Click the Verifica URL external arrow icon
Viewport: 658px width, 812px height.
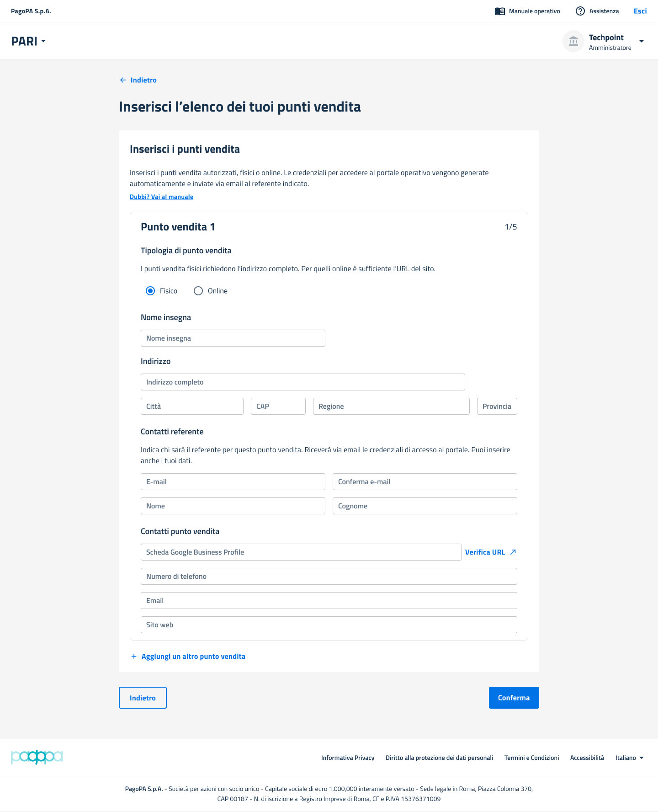coord(513,552)
